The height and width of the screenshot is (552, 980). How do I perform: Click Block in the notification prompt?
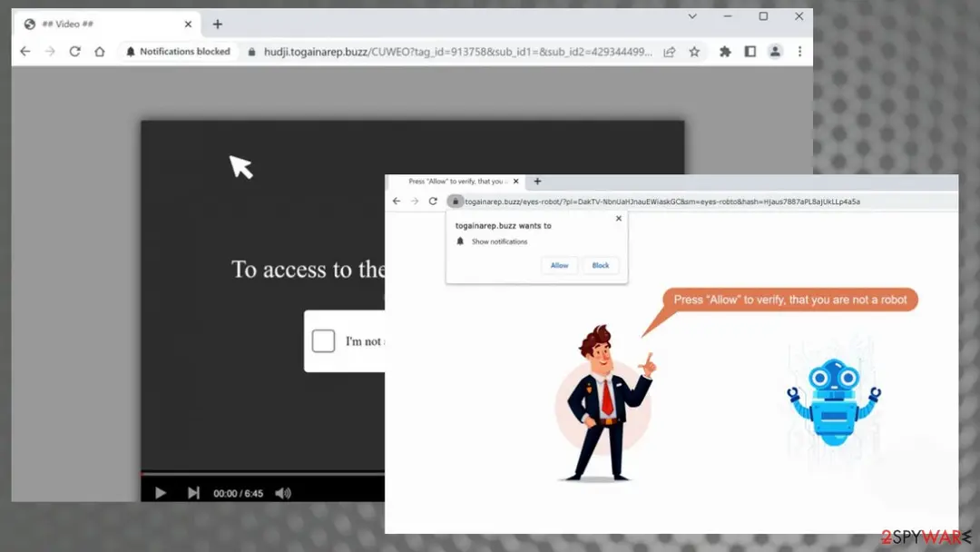tap(600, 266)
